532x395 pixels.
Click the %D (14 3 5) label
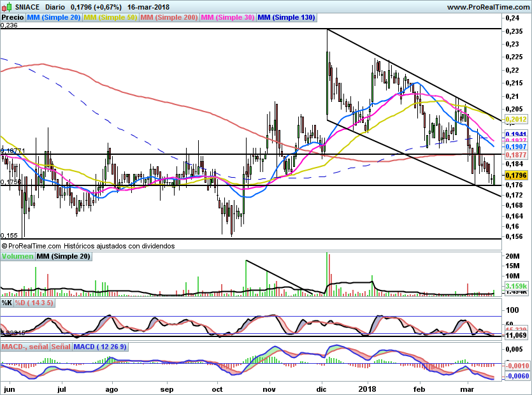click(34, 303)
